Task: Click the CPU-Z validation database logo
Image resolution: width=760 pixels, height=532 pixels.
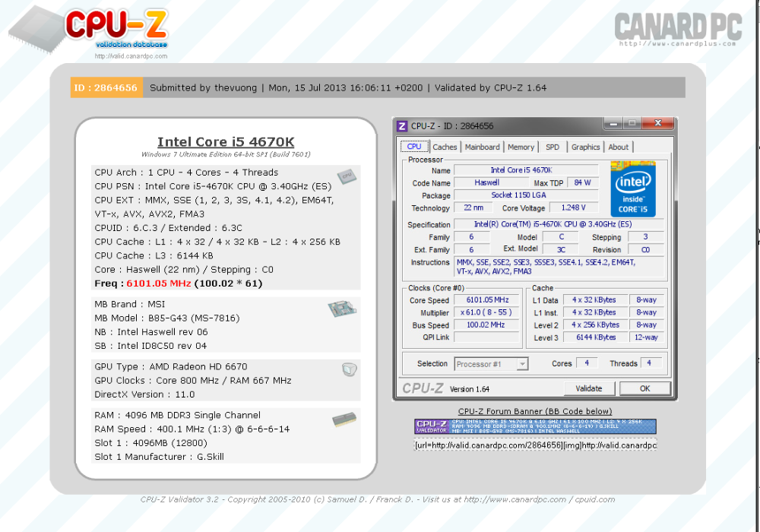Action: tap(89, 30)
